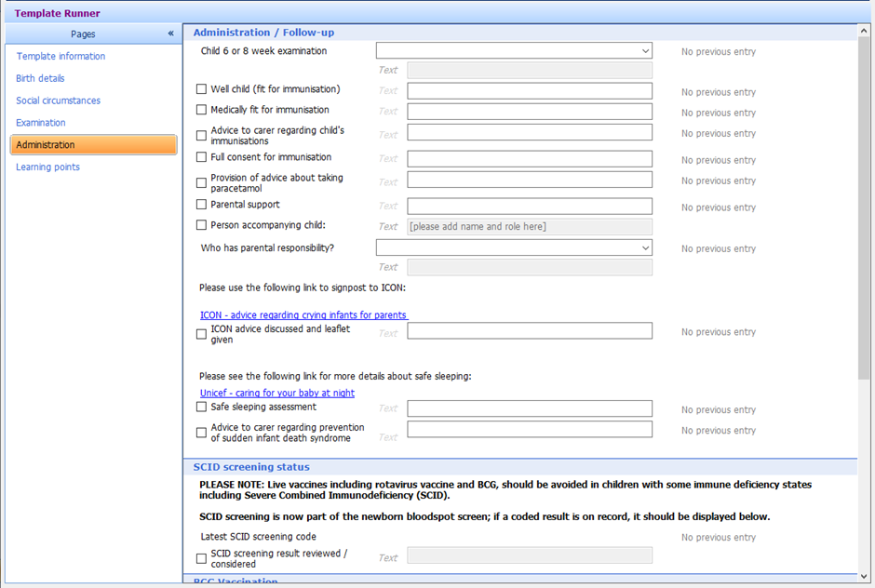Enable Full consent for immunisation
Viewport: 875px width, 588px height.
(201, 157)
